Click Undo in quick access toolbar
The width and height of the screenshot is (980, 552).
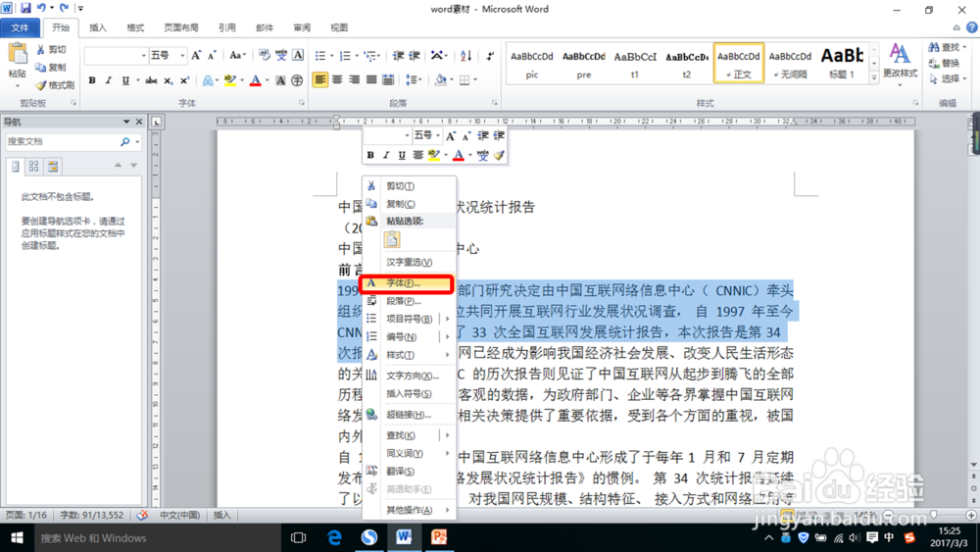click(41, 8)
